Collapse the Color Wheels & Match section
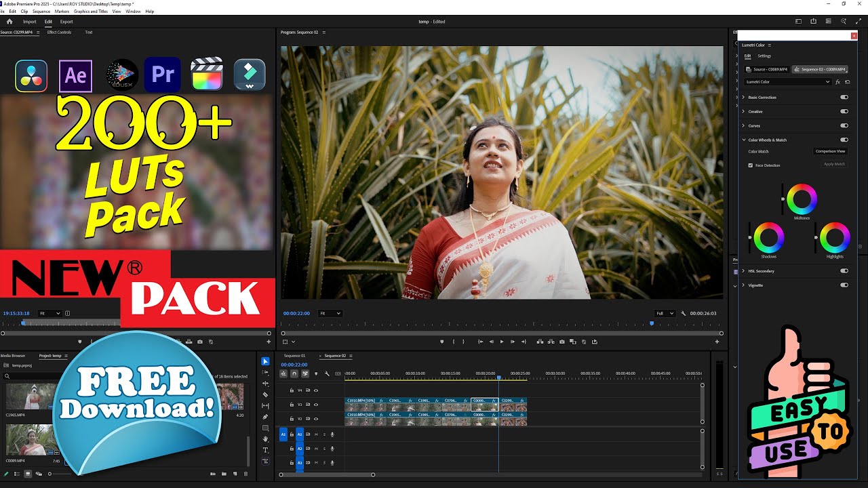The height and width of the screenshot is (488, 868). point(744,140)
